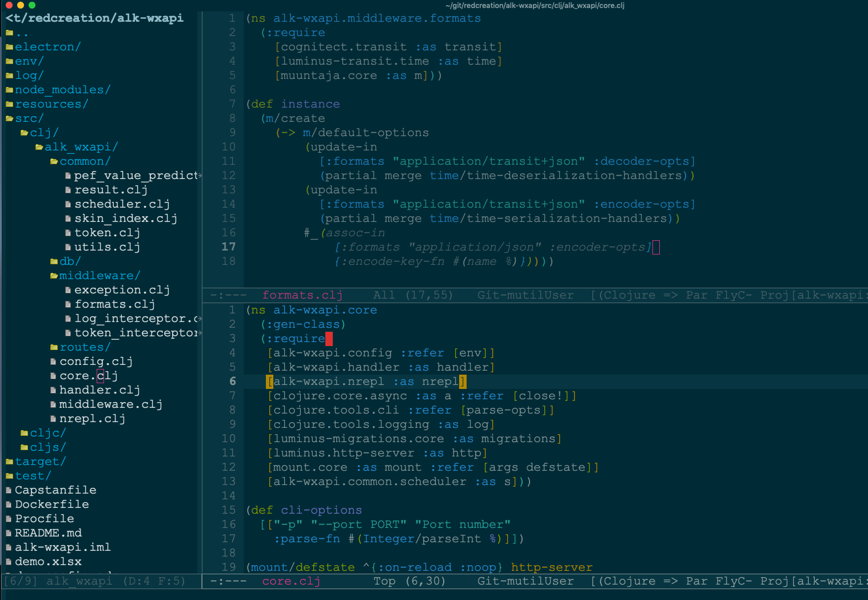The width and height of the screenshot is (868, 600).
Task: Expand the electron/ directory
Action: tap(48, 47)
